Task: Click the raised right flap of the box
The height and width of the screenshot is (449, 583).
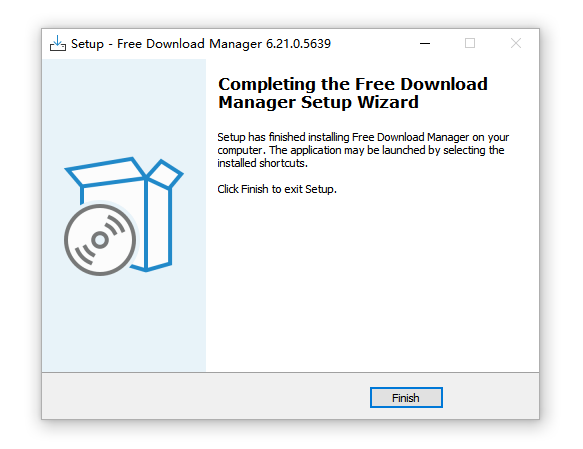Action: [164, 174]
